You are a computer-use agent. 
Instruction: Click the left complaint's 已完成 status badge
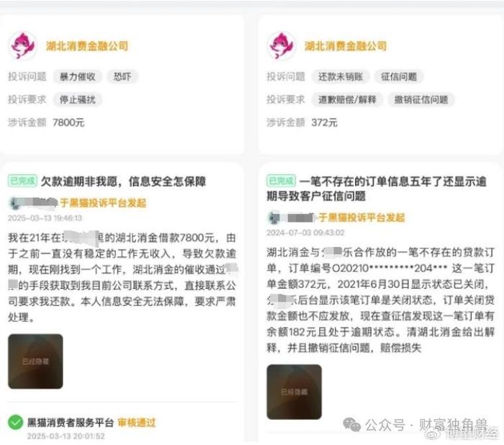[x=22, y=181]
